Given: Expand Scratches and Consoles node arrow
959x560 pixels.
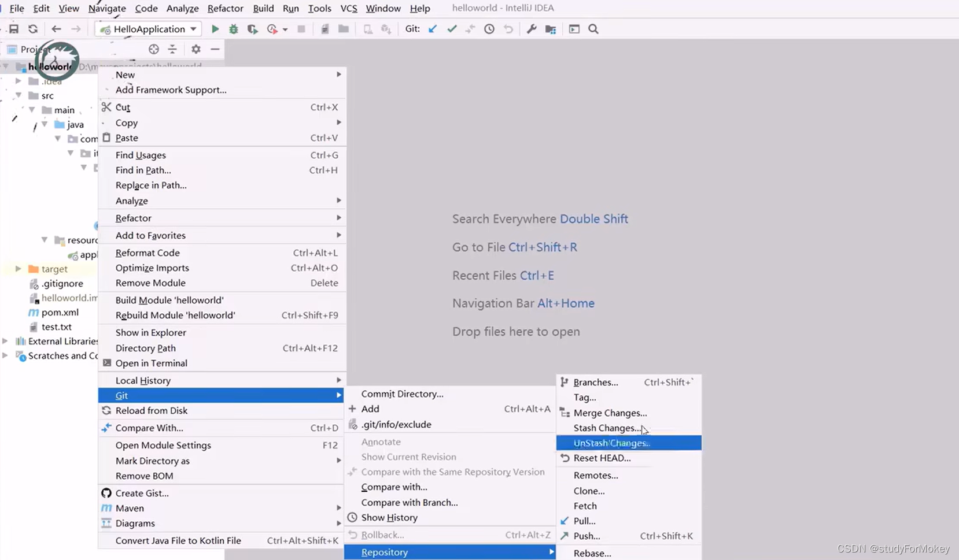Looking at the screenshot, I should pos(5,355).
